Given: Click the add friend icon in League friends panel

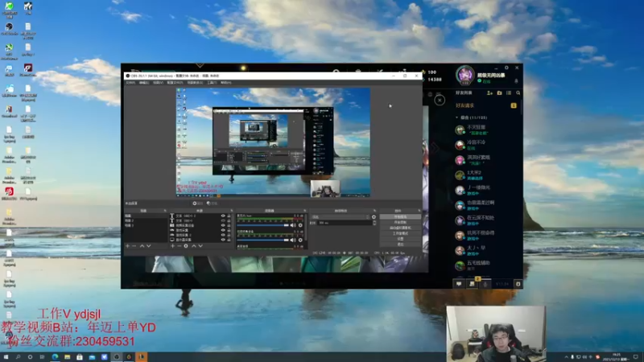Looking at the screenshot, I should [489, 93].
